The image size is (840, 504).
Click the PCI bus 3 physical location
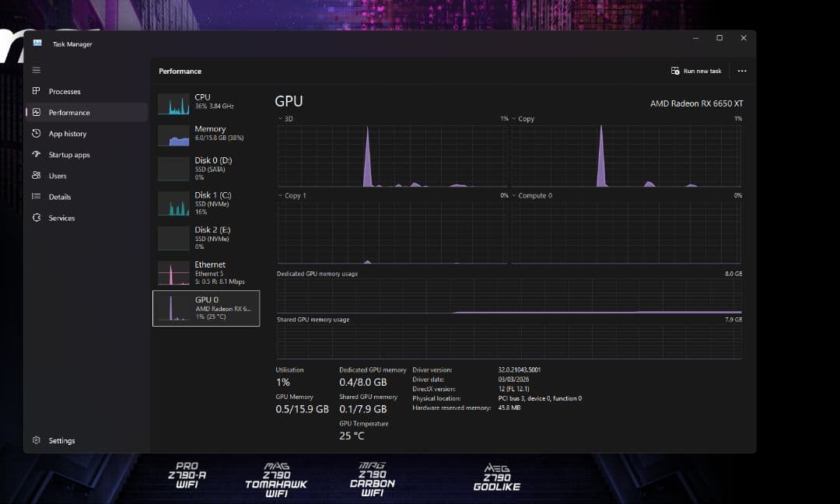pyautogui.click(x=540, y=398)
